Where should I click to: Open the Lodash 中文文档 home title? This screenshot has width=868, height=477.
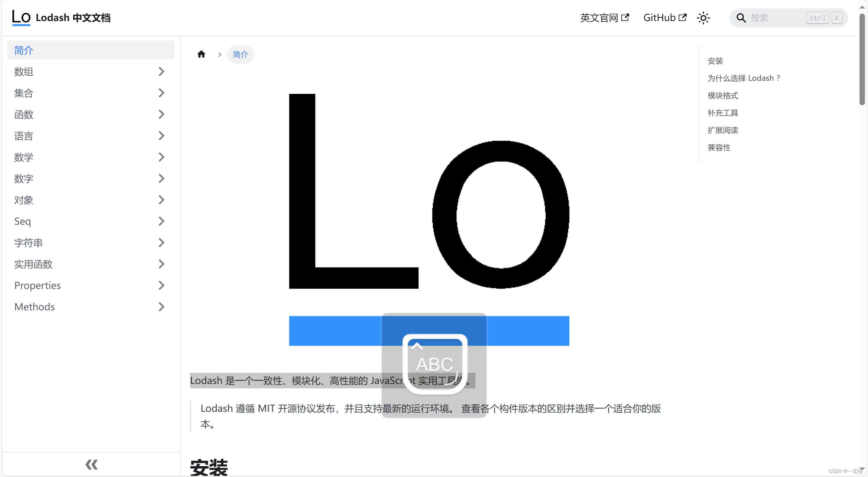pos(73,18)
